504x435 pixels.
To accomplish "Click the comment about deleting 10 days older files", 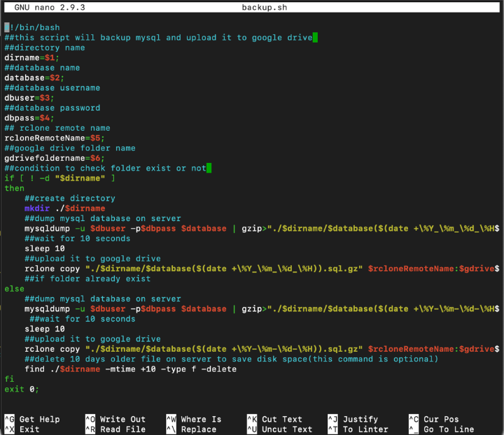I will pyautogui.click(x=232, y=359).
